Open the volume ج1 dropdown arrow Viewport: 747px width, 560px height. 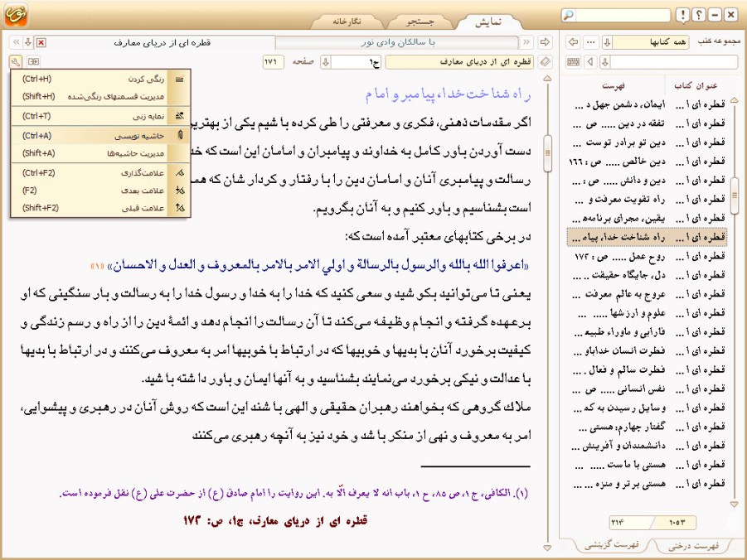(326, 62)
